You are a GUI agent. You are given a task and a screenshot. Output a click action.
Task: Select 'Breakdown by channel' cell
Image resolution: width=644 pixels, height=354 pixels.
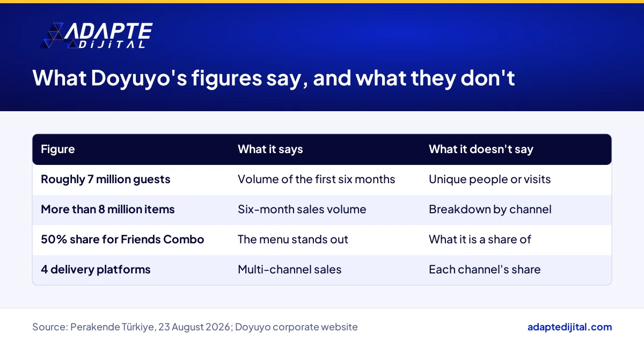point(490,209)
